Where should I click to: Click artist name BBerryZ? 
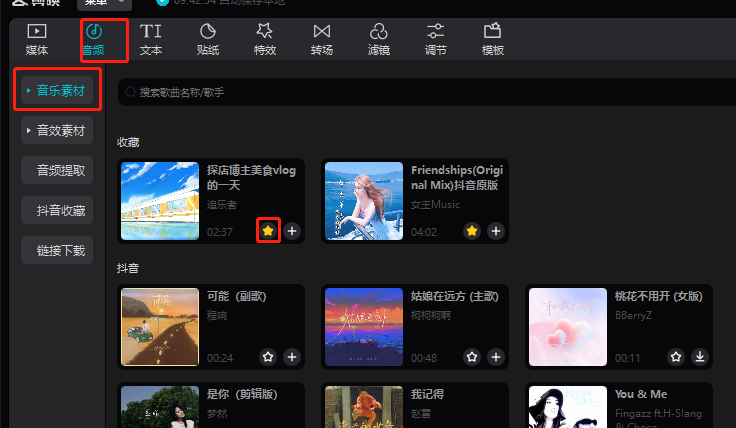tap(633, 315)
